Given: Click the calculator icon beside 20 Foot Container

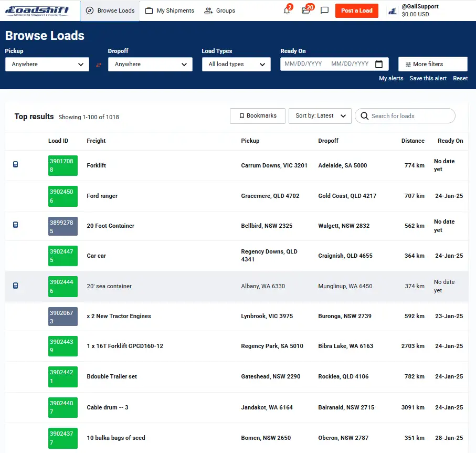Looking at the screenshot, I should tap(16, 225).
